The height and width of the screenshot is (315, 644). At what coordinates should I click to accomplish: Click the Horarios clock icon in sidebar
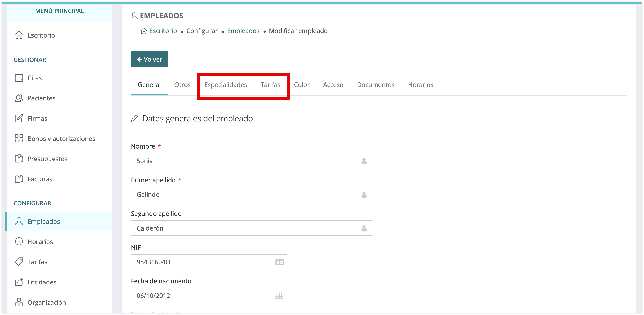point(19,242)
